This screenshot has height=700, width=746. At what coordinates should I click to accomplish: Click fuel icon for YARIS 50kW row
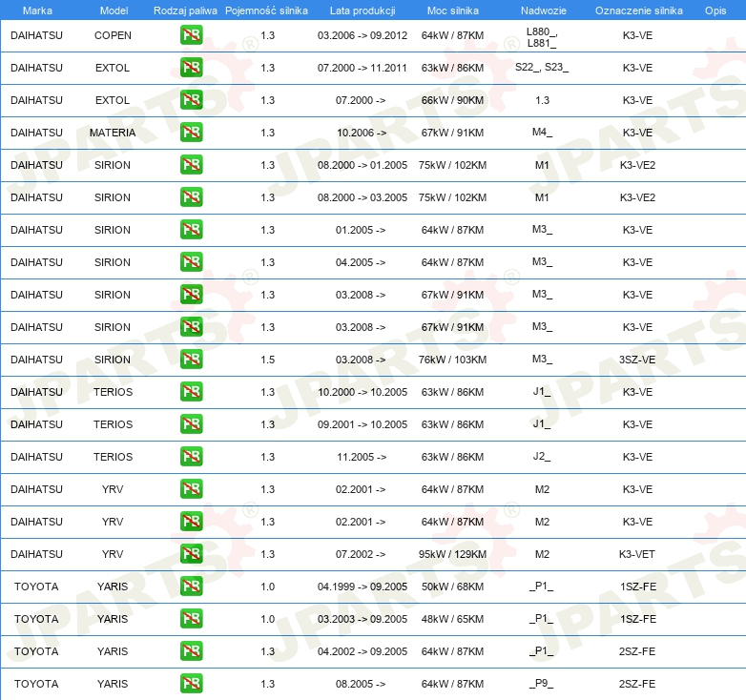point(191,586)
